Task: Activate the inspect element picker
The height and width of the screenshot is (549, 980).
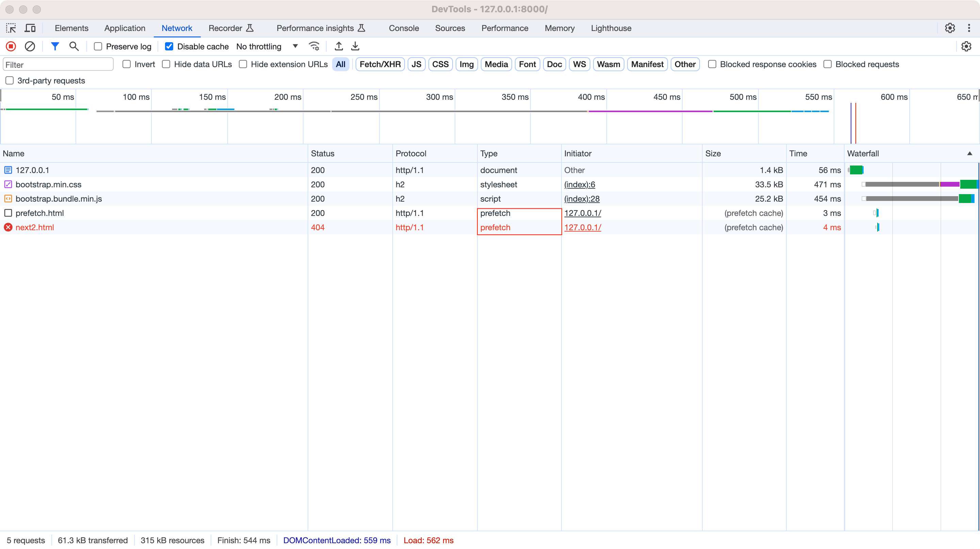Action: [x=11, y=28]
